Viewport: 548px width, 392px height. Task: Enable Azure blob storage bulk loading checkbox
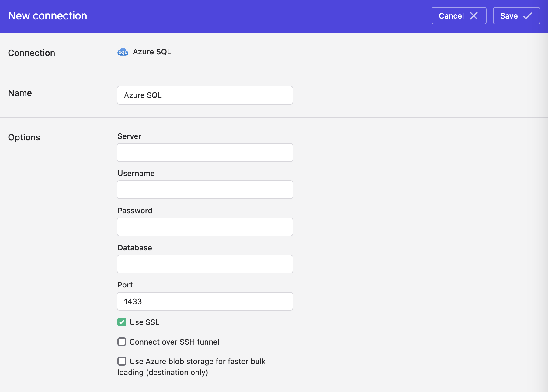click(x=122, y=361)
